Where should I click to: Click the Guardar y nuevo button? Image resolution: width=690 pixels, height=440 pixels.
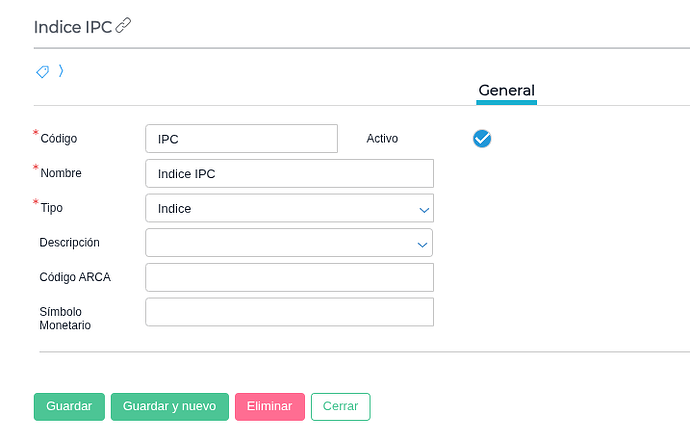169,407
